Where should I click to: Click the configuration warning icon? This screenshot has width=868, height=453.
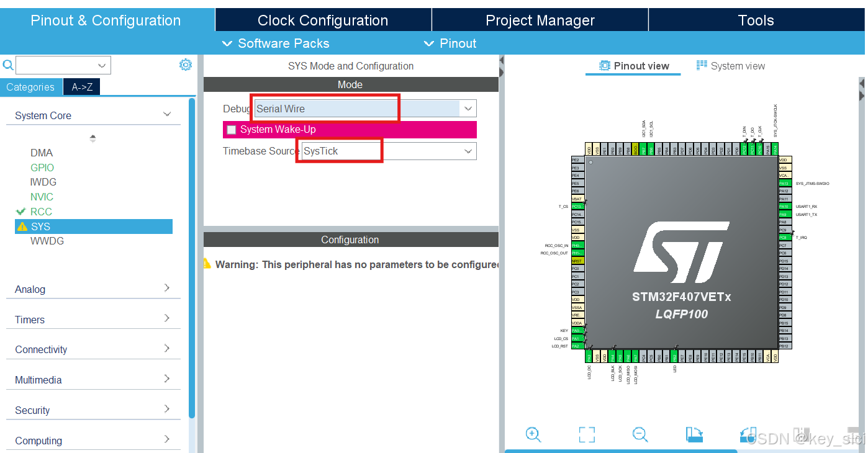click(207, 264)
